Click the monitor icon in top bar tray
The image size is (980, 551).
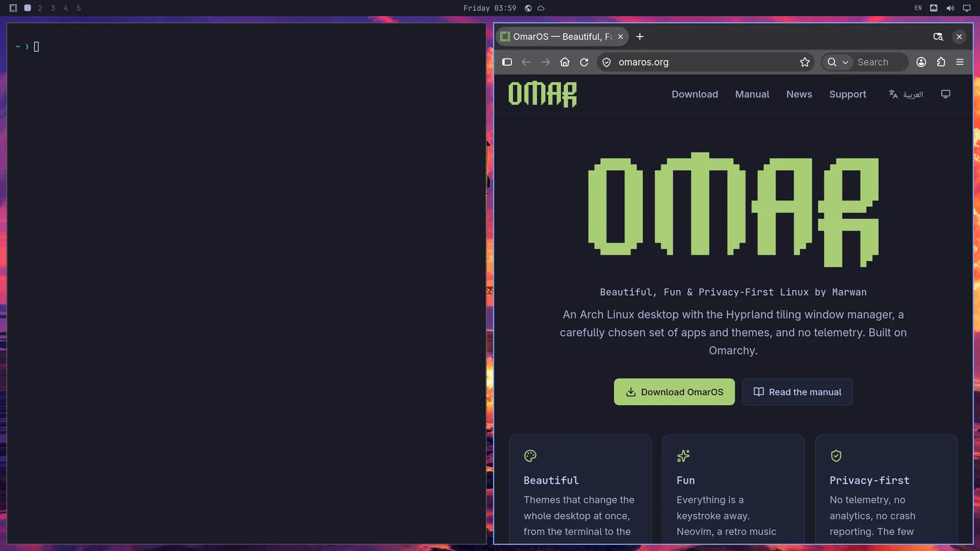(967, 8)
